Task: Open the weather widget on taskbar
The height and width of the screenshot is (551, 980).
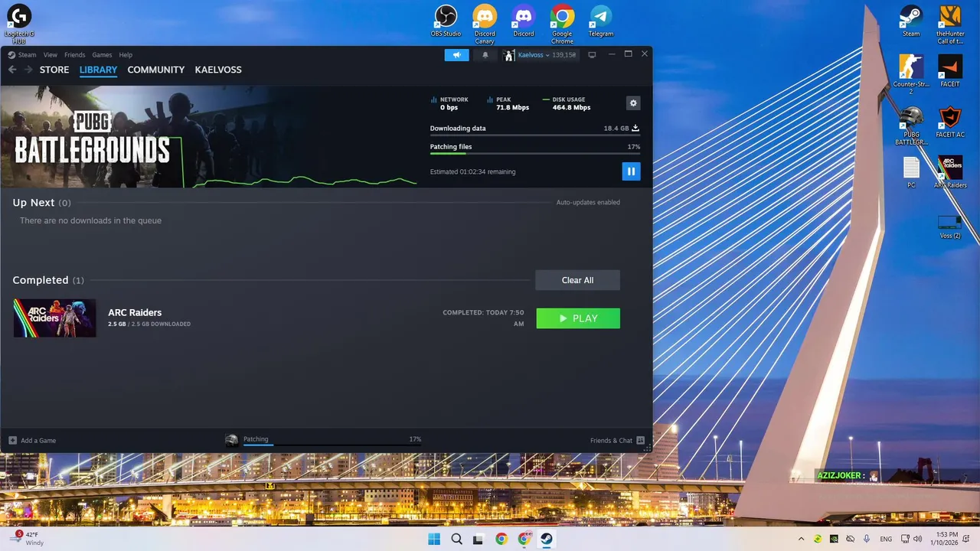Action: click(26, 539)
